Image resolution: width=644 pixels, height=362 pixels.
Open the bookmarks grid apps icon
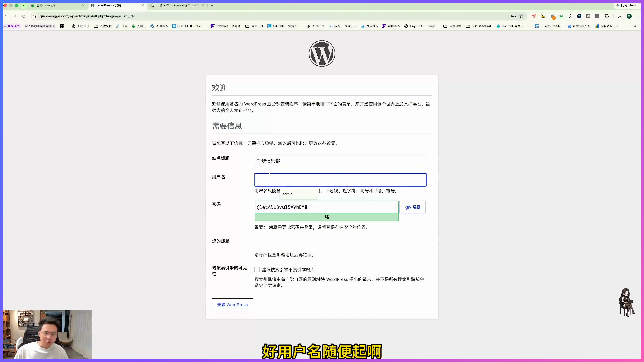[62, 26]
